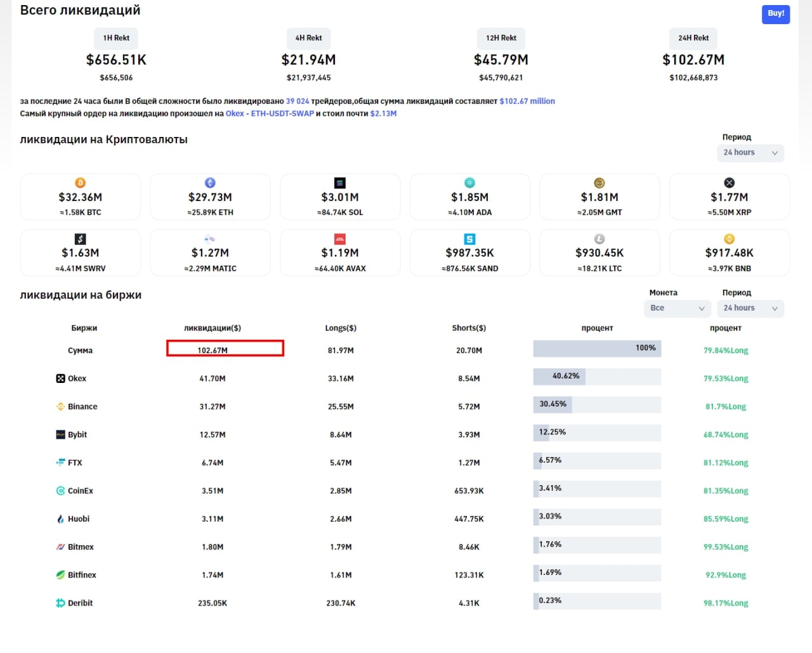Click Bybit shorts value 3.93M
Image resolution: width=812 pixels, height=653 pixels.
[469, 435]
